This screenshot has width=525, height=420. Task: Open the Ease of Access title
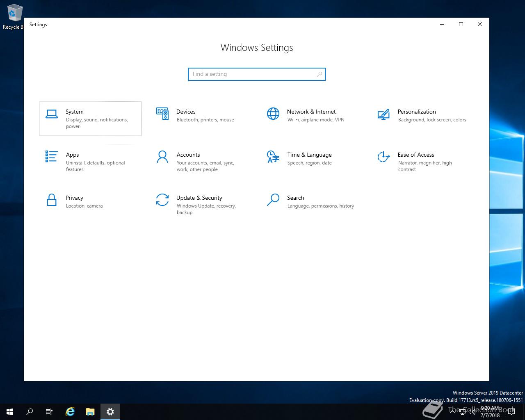[x=416, y=155]
